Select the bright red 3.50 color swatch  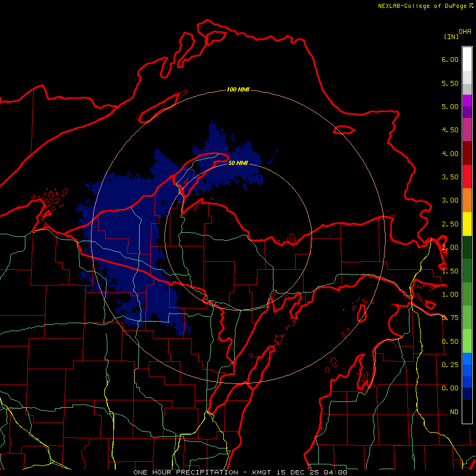point(467,177)
